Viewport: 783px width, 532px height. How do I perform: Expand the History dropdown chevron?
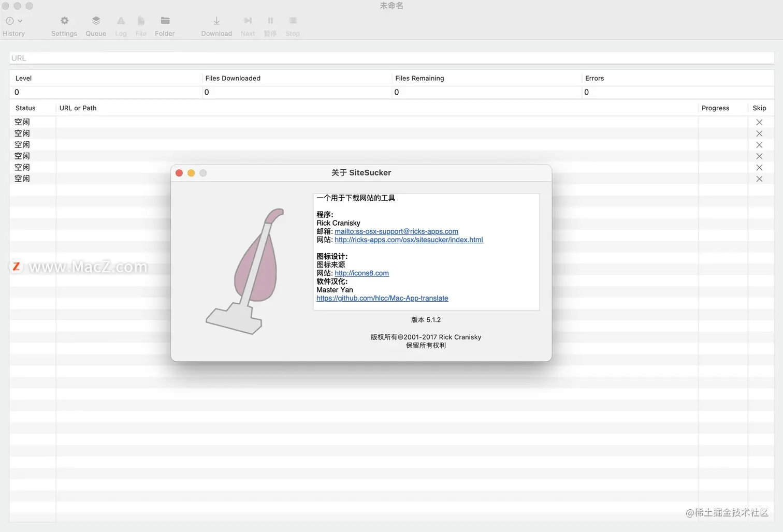point(20,21)
